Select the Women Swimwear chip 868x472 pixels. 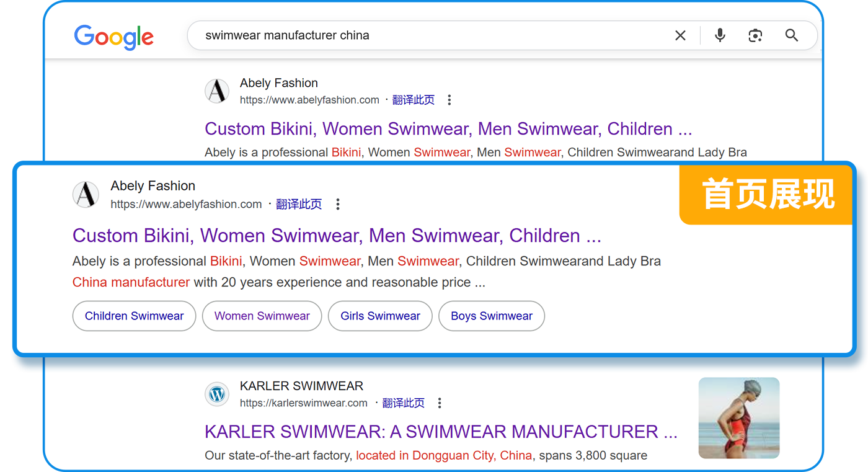262,316
